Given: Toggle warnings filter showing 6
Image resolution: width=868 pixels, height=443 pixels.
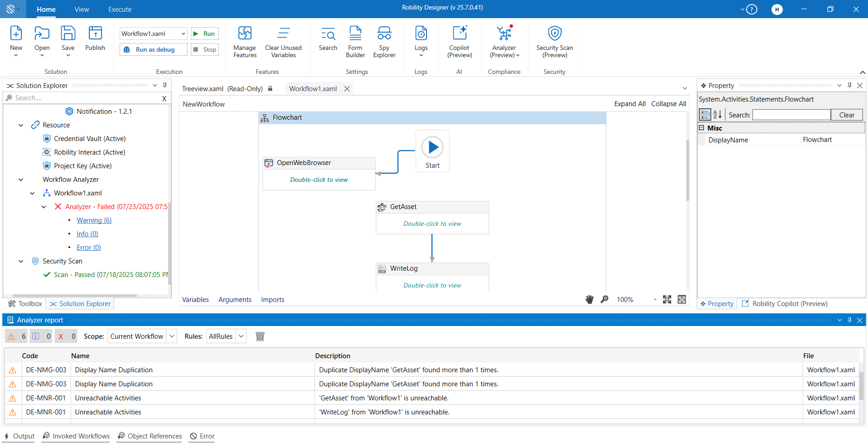Looking at the screenshot, I should pos(17,336).
